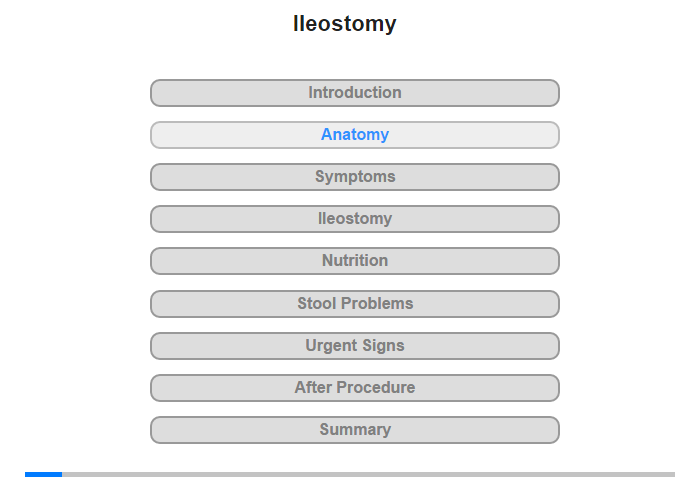The image size is (700, 480).
Task: Navigate to After Procedure section
Action: (355, 388)
